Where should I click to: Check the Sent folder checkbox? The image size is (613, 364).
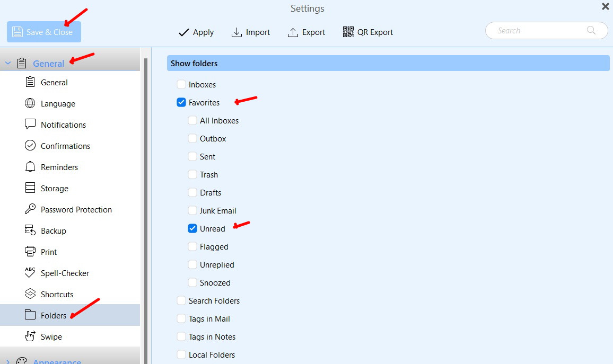(192, 156)
